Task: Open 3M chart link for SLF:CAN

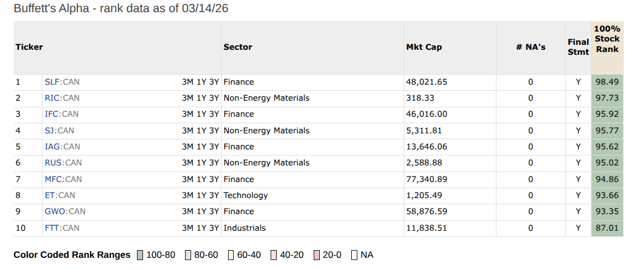Action: tap(187, 82)
